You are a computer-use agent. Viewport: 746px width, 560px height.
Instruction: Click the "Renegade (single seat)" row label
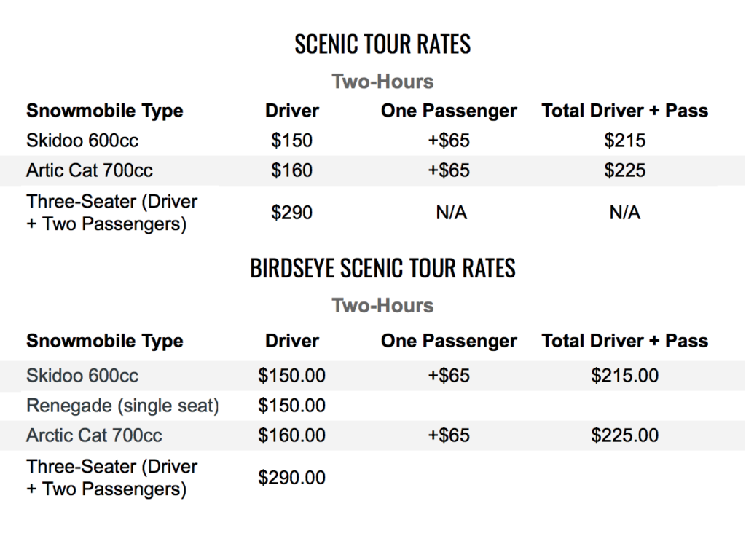122,406
